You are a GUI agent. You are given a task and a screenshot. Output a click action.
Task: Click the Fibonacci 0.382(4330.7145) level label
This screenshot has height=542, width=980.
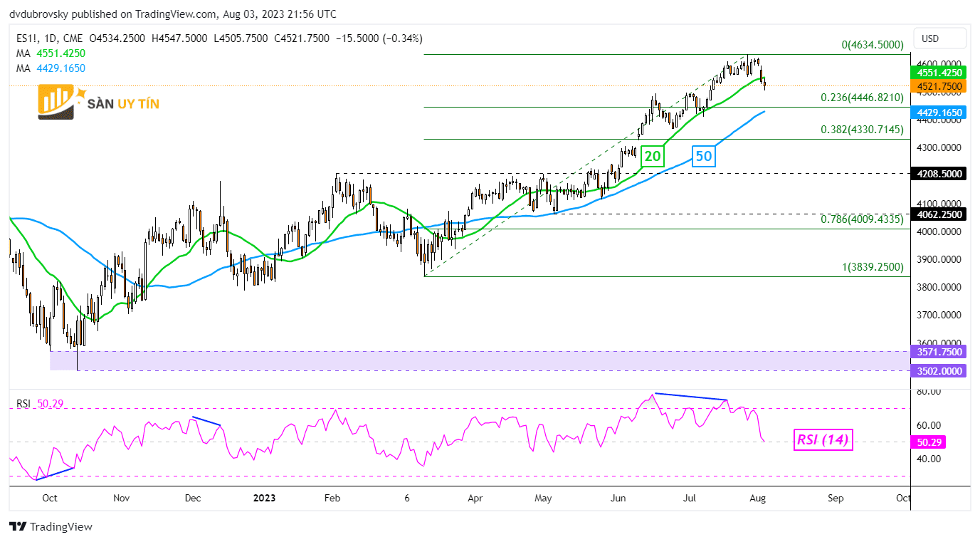860,130
